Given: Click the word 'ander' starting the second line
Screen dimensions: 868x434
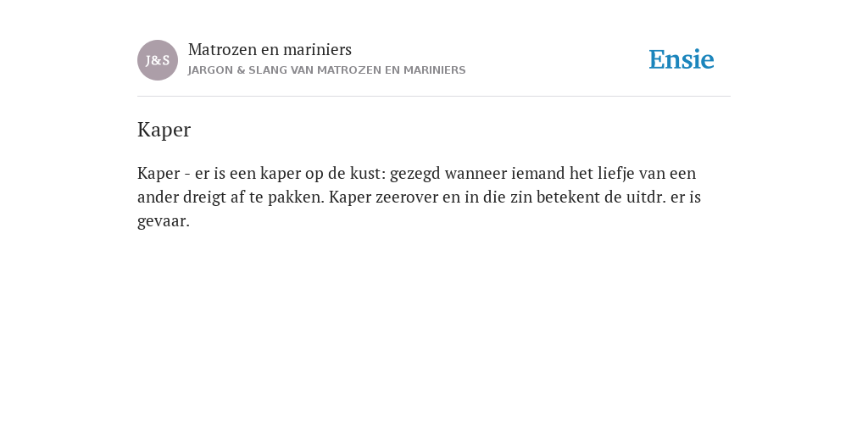Looking at the screenshot, I should pos(159,197).
